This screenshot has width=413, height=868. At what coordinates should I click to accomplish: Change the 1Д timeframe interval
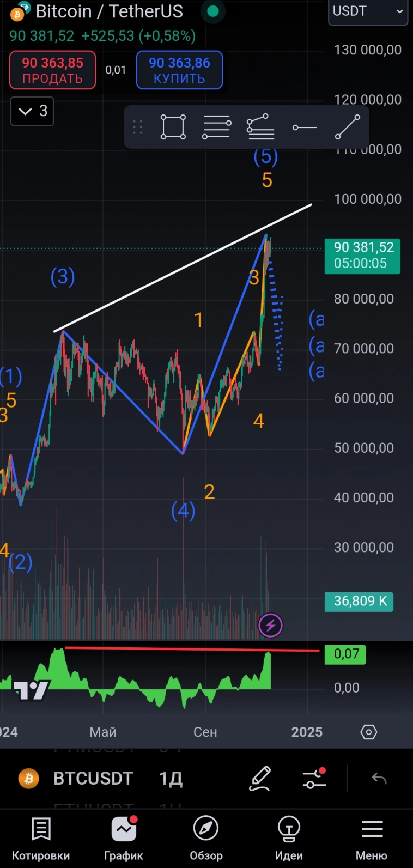tap(171, 778)
